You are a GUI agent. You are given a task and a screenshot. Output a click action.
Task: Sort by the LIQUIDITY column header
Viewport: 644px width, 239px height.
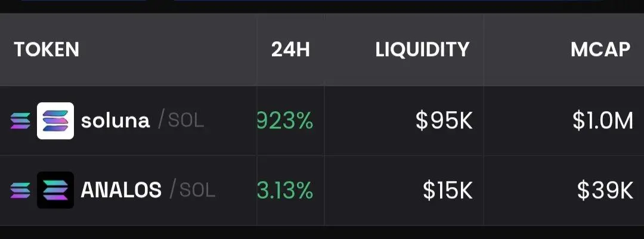422,50
